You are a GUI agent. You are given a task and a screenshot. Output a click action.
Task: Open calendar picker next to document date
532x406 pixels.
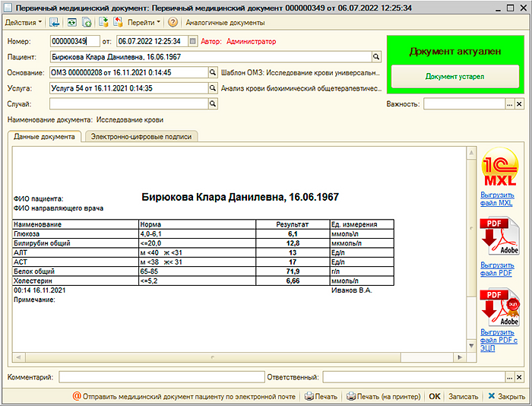[x=193, y=41]
